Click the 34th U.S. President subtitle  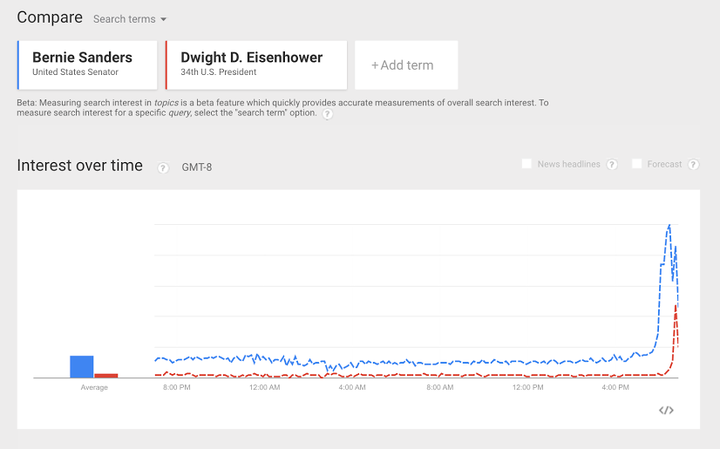click(x=219, y=72)
